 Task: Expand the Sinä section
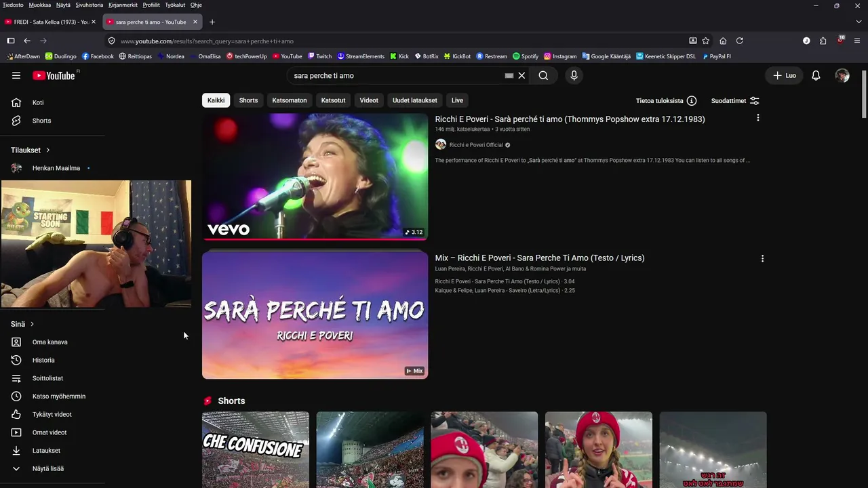[22, 324]
